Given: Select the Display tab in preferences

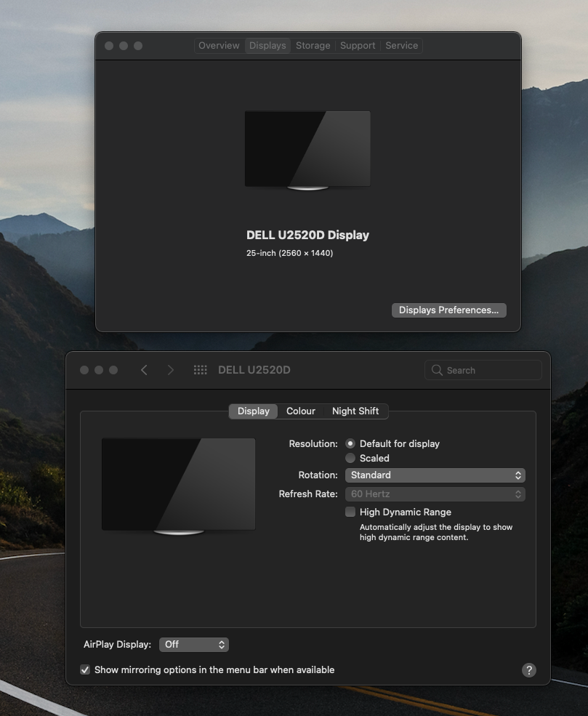Looking at the screenshot, I should [254, 411].
